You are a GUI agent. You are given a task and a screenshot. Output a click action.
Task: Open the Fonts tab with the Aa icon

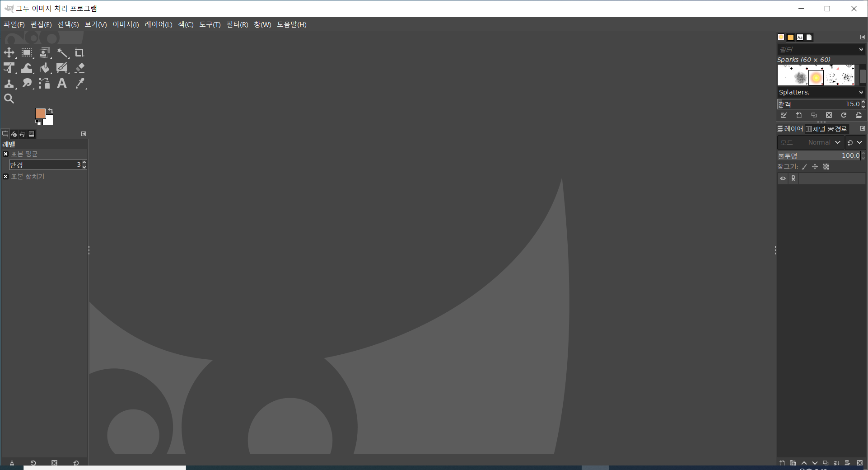click(800, 37)
